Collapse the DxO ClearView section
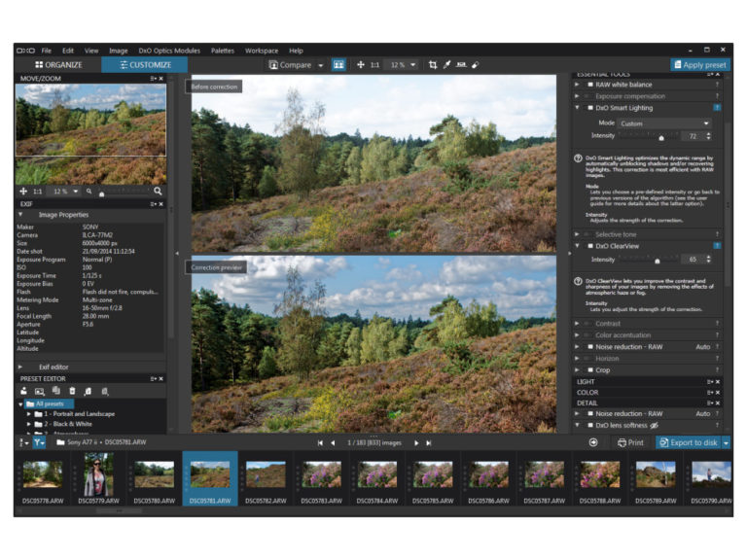Screen dimensions: 747x560 tap(577, 246)
